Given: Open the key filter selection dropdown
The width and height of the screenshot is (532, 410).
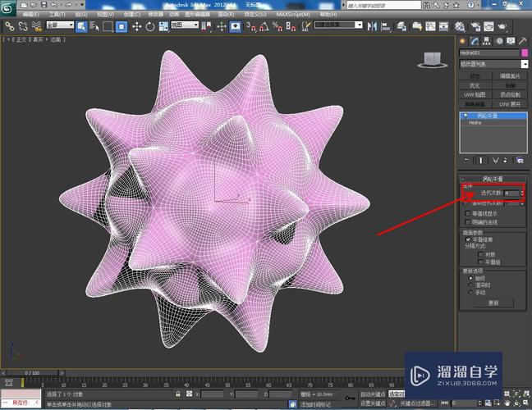Looking at the screenshot, I should pos(397,394).
